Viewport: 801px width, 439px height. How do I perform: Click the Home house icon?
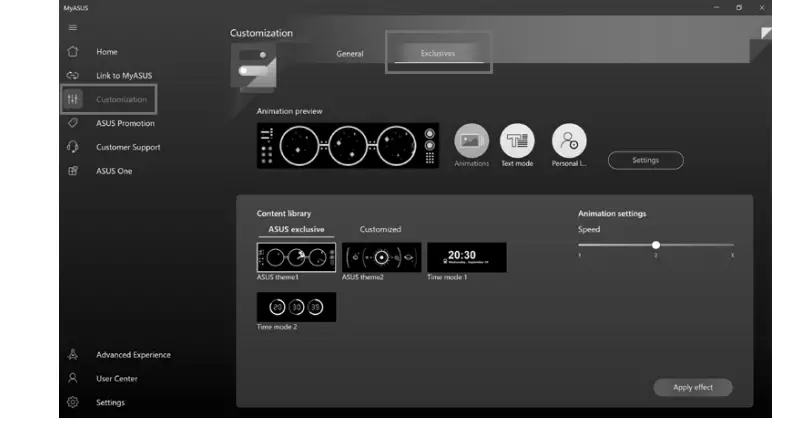point(73,52)
